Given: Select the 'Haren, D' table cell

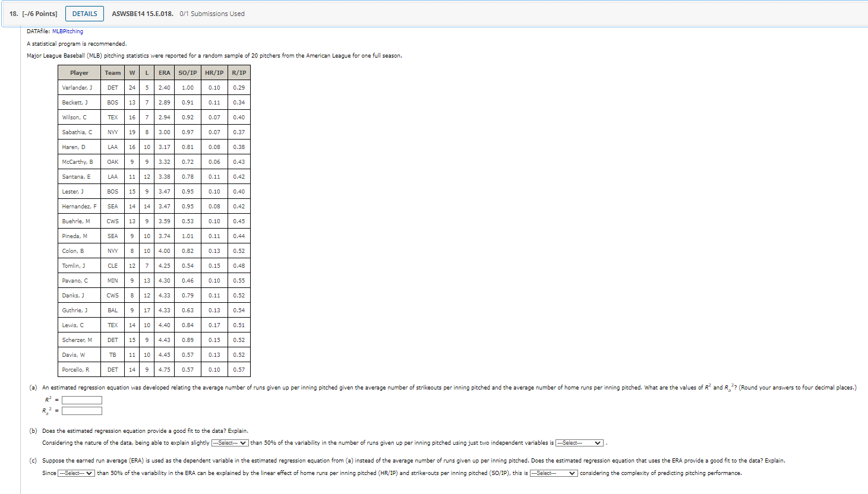Looking at the screenshot, I should click(x=79, y=147).
